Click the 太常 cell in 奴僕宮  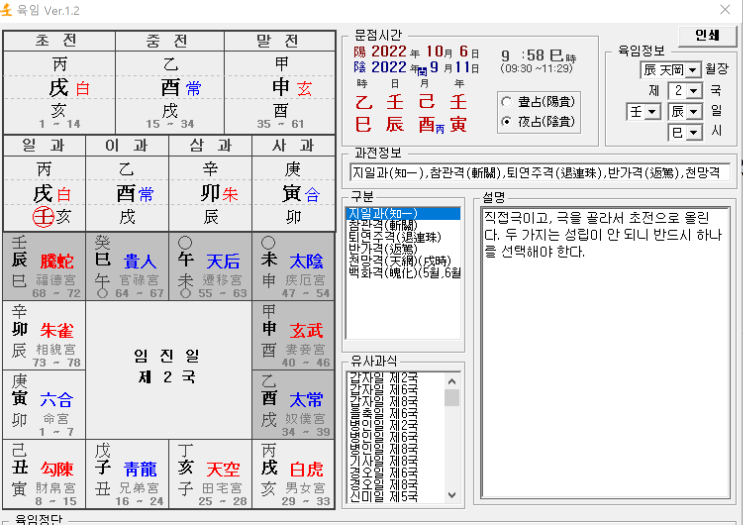(293, 404)
